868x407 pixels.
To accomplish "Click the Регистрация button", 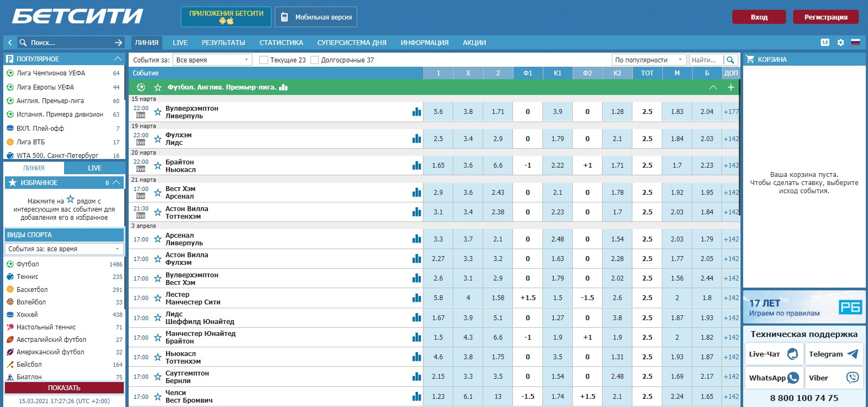I will (x=826, y=17).
